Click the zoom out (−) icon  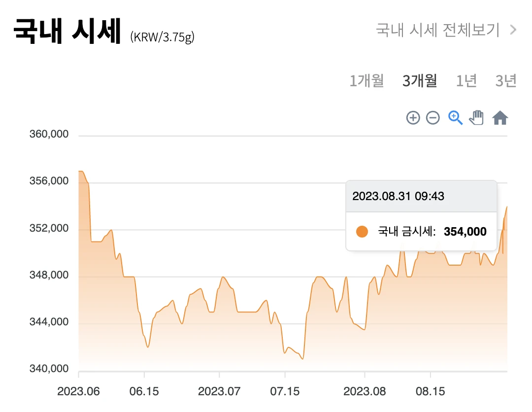[432, 117]
